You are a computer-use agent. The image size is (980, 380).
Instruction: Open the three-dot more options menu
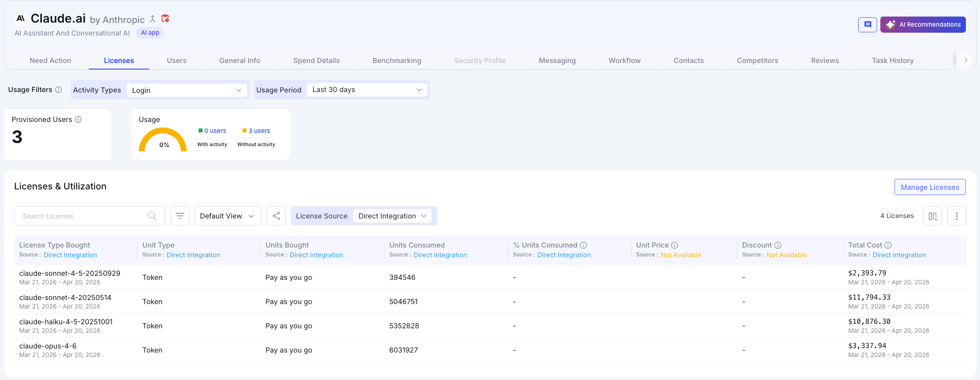tap(957, 216)
